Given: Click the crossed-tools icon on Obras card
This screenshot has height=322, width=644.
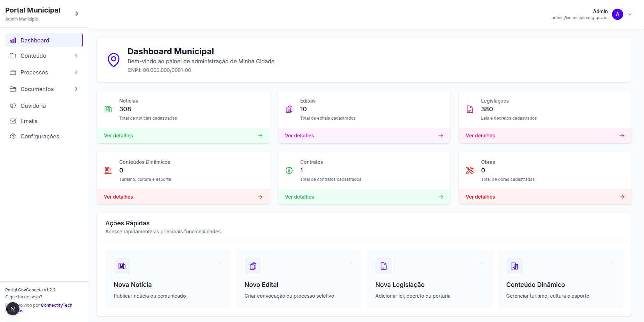Looking at the screenshot, I should [x=470, y=170].
